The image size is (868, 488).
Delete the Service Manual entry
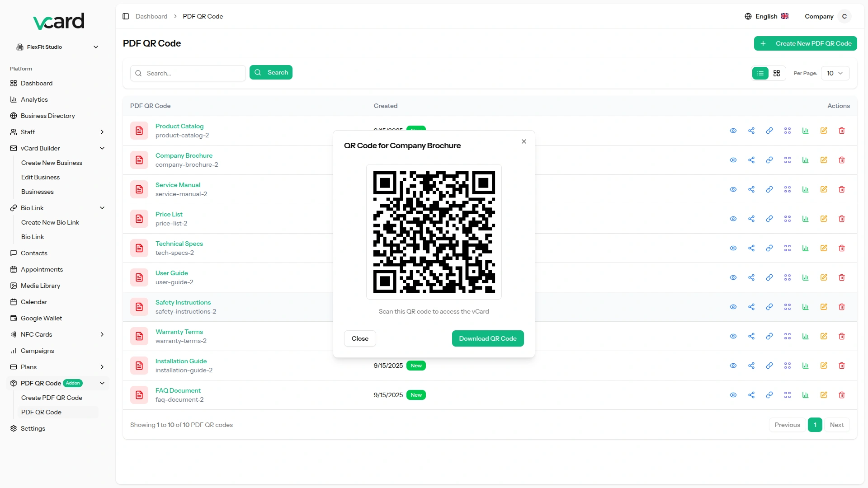[x=842, y=189]
